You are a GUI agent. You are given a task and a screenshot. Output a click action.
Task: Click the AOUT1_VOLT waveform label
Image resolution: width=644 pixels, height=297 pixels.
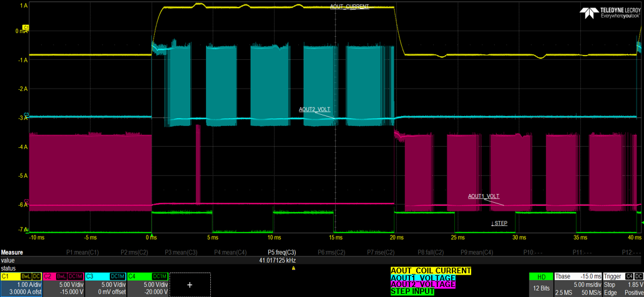pos(484,197)
